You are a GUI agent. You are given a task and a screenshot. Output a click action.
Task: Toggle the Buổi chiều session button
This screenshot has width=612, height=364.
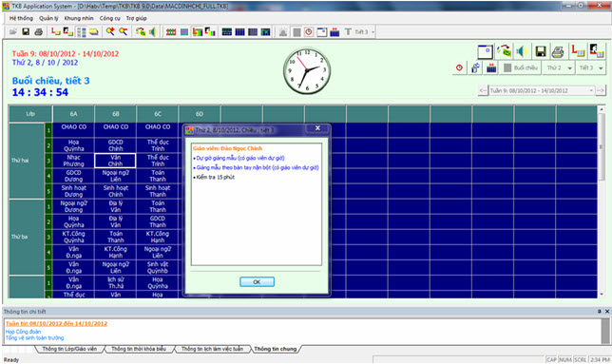pos(521,67)
